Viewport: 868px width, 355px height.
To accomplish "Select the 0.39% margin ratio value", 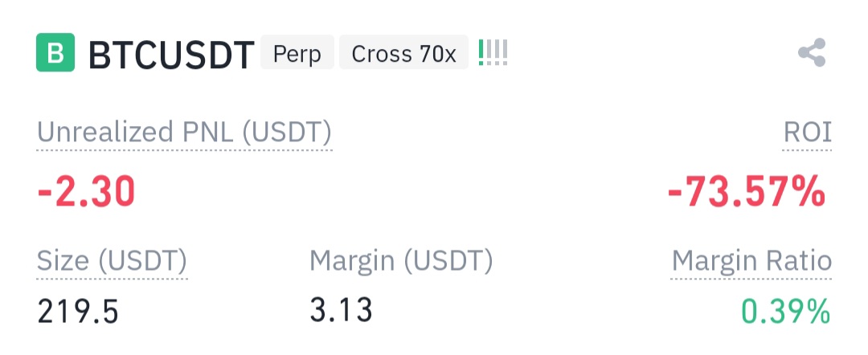I will pyautogui.click(x=786, y=312).
